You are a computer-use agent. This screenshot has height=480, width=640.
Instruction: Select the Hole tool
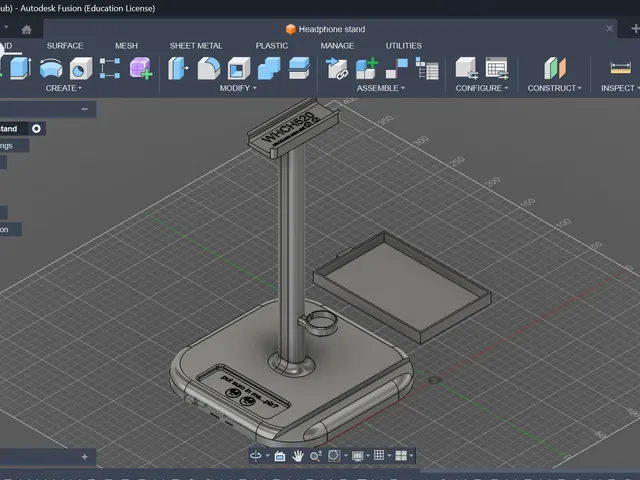pyautogui.click(x=81, y=68)
